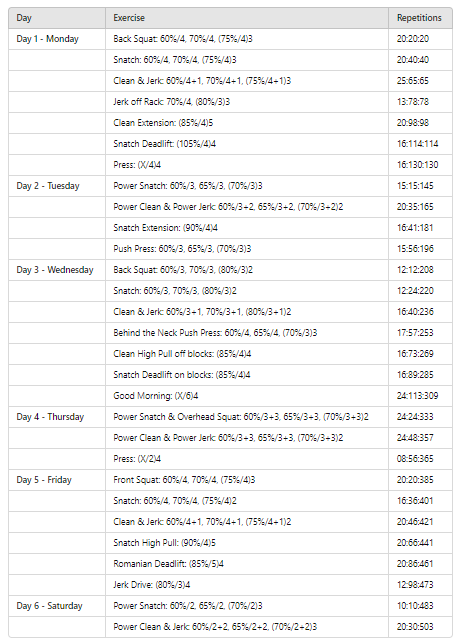
Task: Click the Romanian Deadlift exercise cell
Action: [247, 564]
